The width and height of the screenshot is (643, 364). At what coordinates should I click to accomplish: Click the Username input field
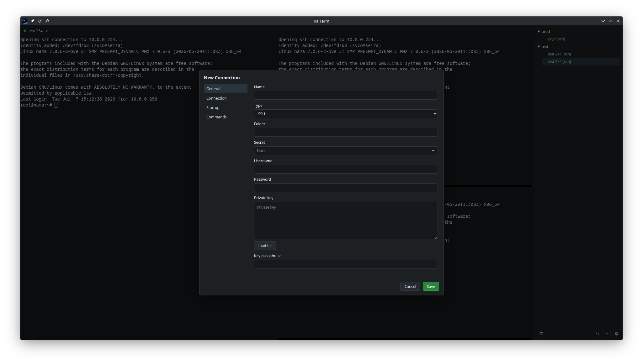[x=346, y=169]
